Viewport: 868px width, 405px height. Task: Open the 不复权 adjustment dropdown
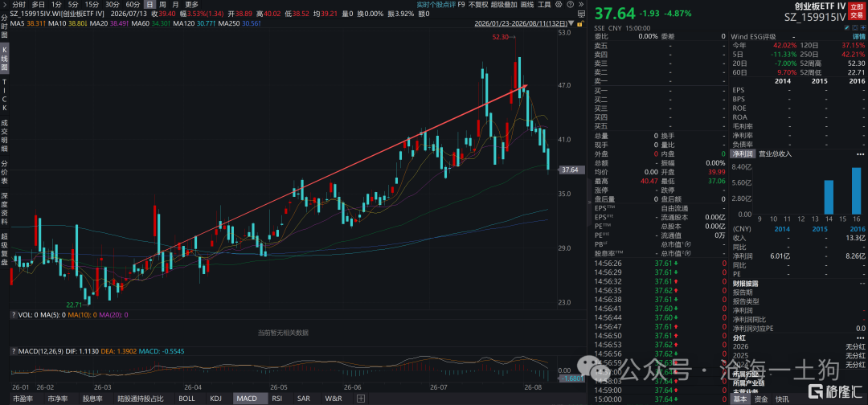(x=478, y=5)
